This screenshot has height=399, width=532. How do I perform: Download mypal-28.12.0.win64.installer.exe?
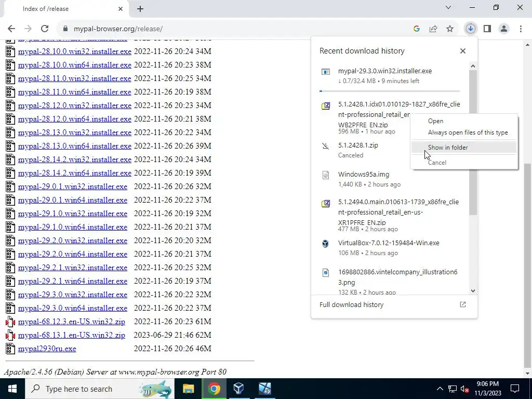75,119
